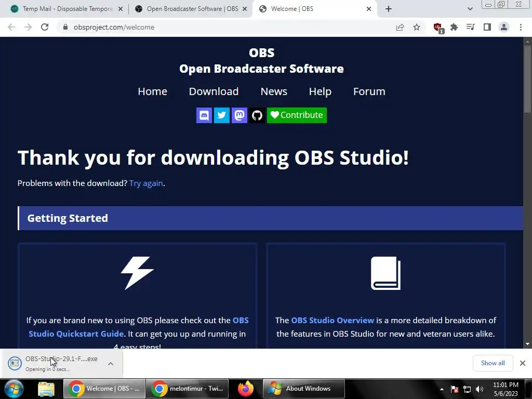Click the scrollbar down arrow
This screenshot has height=399, width=532.
(x=528, y=344)
